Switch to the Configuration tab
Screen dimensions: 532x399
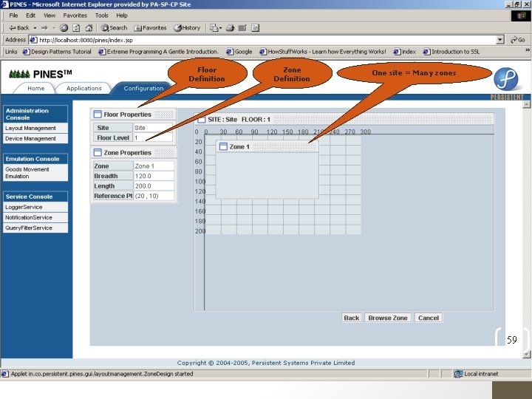coord(143,88)
